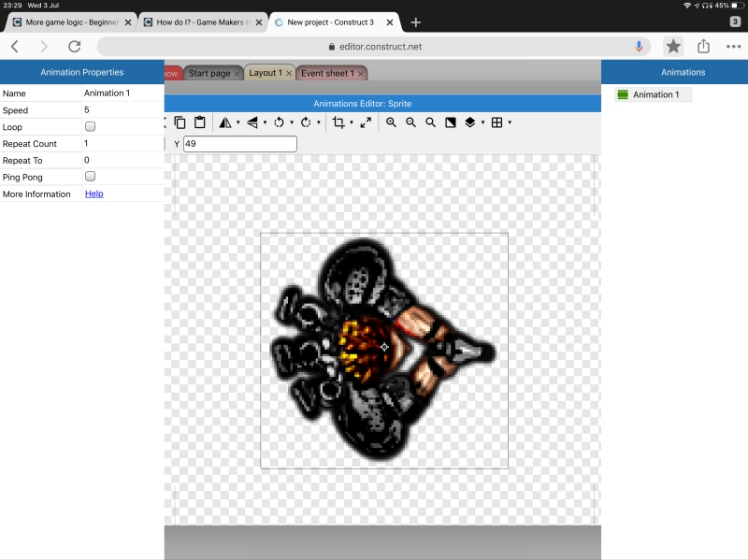The height and width of the screenshot is (560, 748).
Task: Click the Animations panel header
Action: click(x=674, y=72)
